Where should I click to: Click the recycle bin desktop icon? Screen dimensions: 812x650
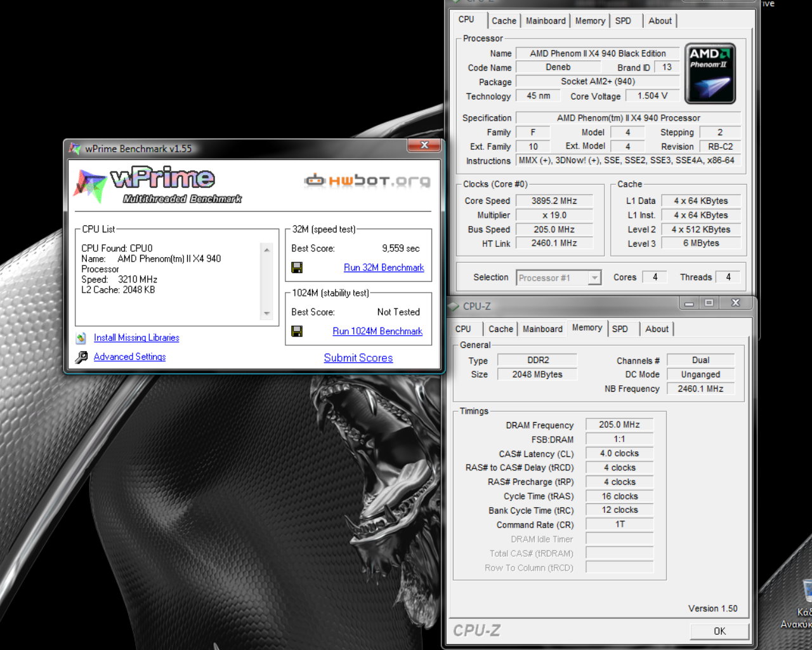[807, 590]
